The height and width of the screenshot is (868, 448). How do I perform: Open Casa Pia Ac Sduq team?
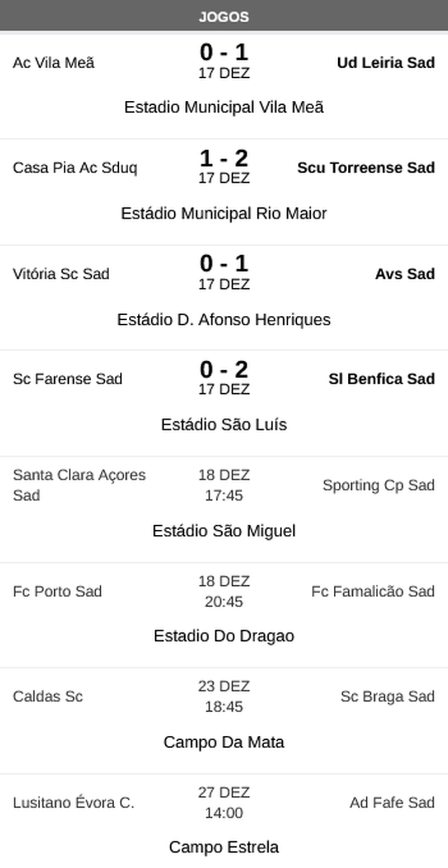pos(75,168)
